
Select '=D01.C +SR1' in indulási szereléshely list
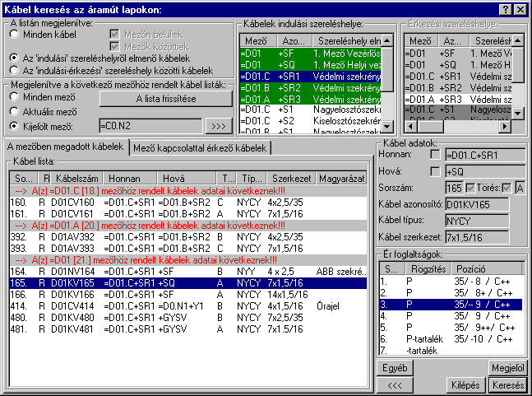coord(311,76)
